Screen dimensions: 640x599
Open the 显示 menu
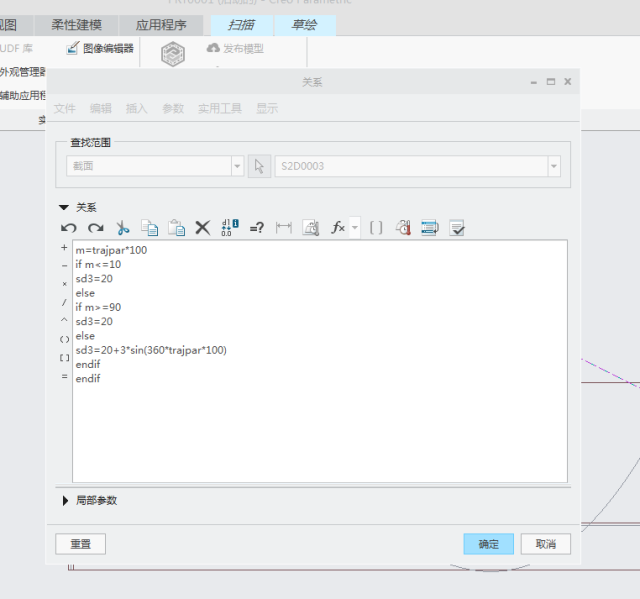point(267,109)
